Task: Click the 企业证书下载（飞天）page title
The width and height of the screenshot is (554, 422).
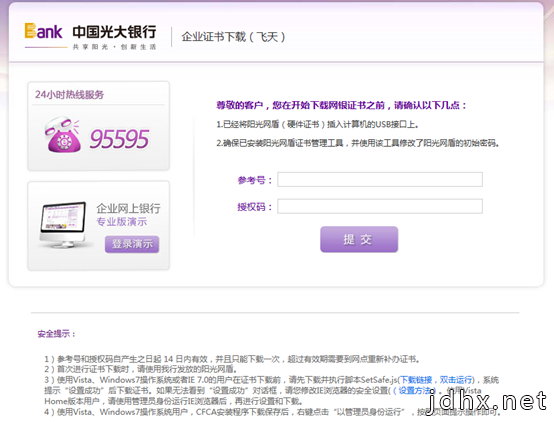Action: tap(233, 36)
